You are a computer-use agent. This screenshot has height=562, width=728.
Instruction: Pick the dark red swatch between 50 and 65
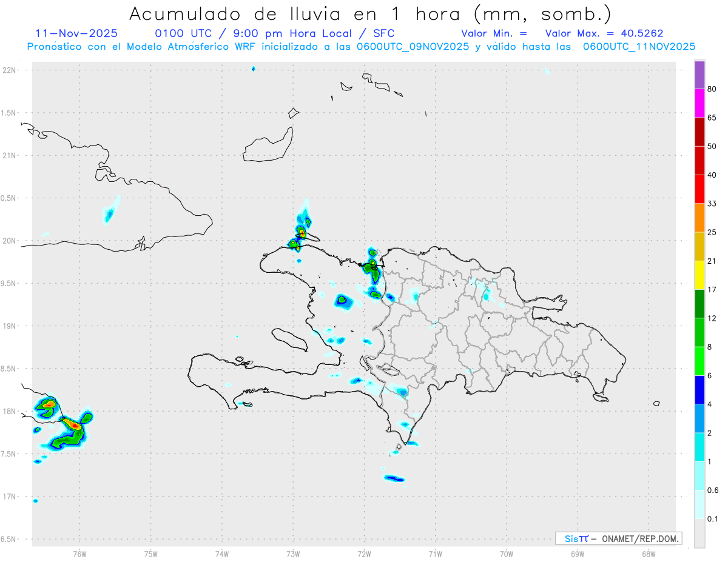coord(699,132)
